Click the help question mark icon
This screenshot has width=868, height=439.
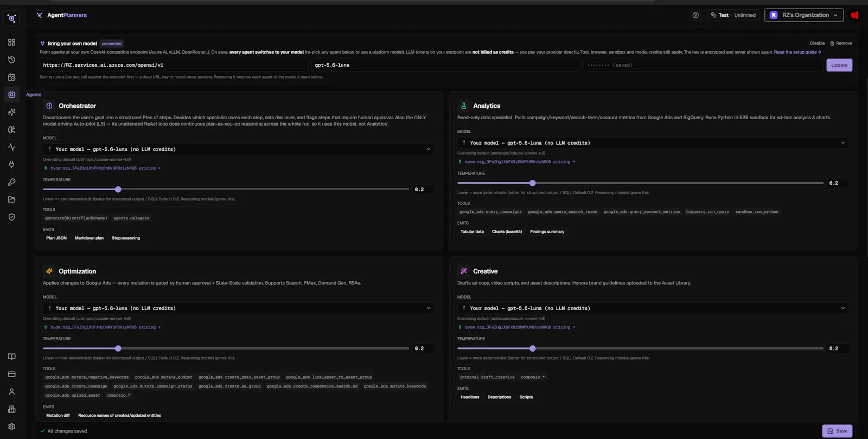[695, 15]
